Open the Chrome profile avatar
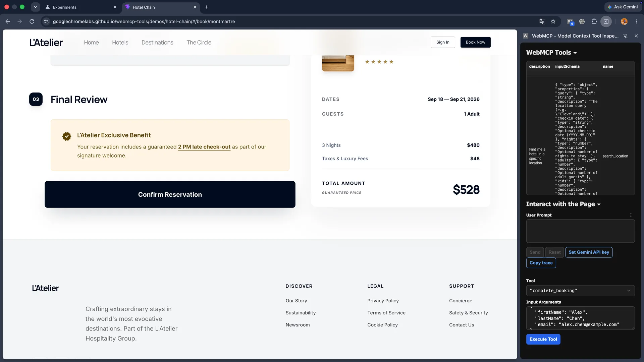644x362 pixels. [x=624, y=21]
